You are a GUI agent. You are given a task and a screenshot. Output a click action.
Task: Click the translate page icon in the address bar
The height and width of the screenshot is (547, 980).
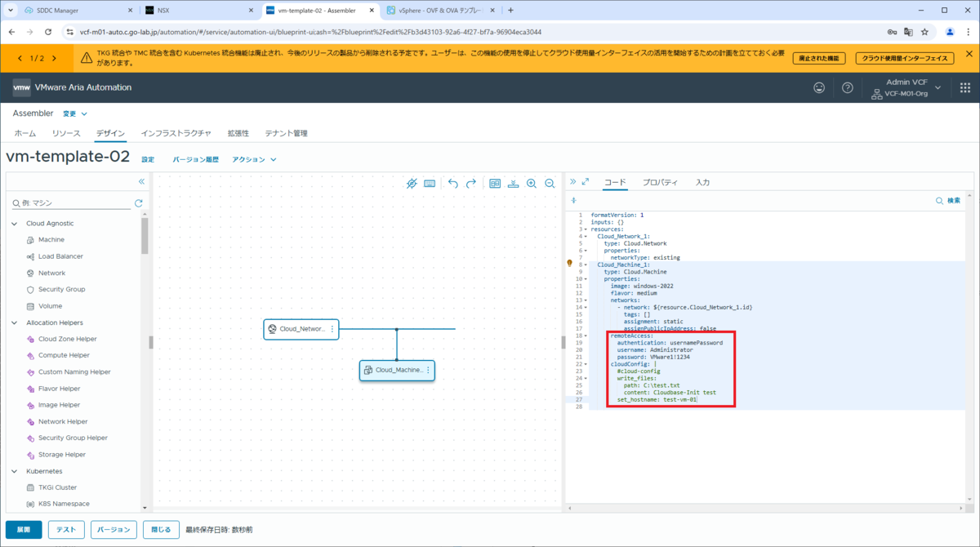[908, 32]
